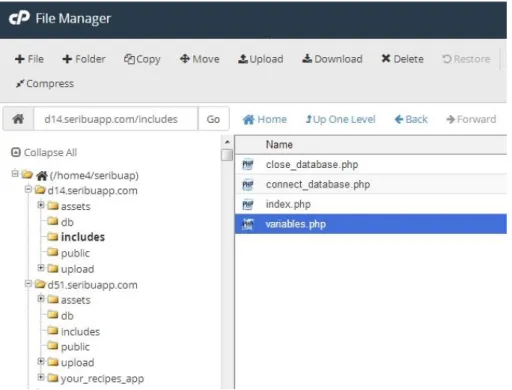Viewport: 512px width, 390px height.
Task: Click the cPanel logo icon
Action: (19, 18)
